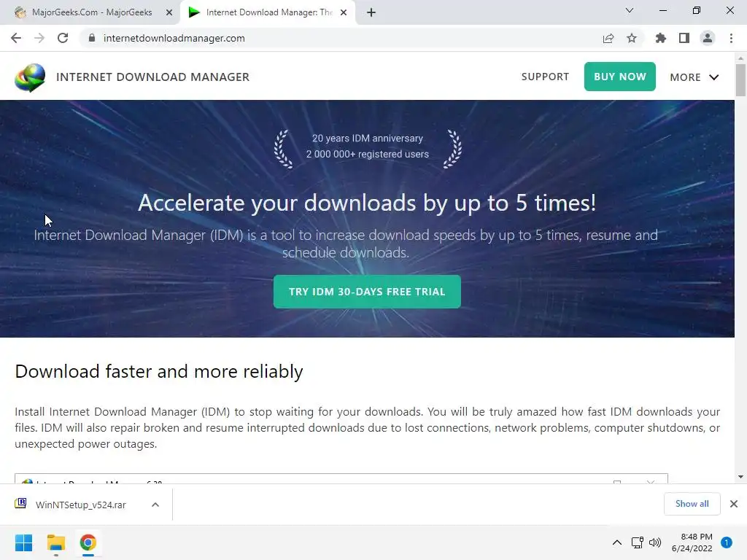
Task: Open the Chrome side panel
Action: click(684, 38)
